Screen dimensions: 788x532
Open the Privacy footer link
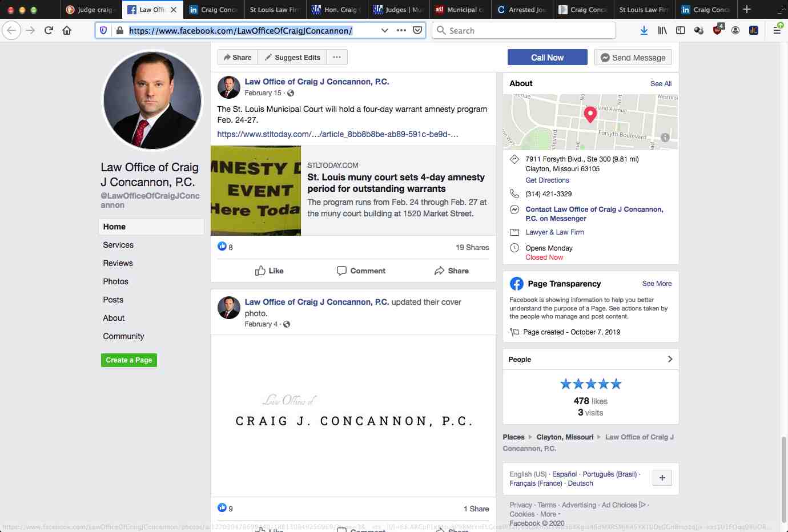click(x=520, y=505)
